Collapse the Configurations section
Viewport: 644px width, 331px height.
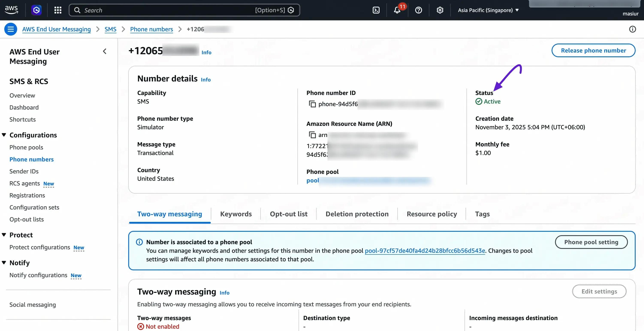(x=4, y=135)
